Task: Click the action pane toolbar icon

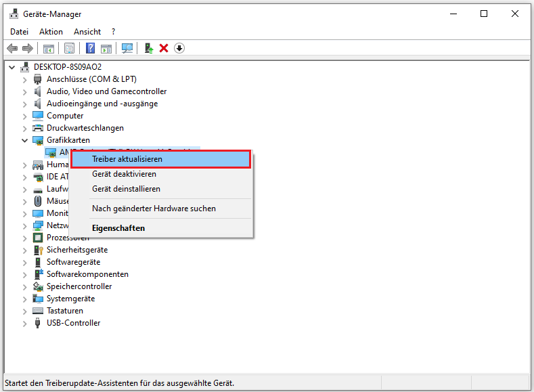Action: coord(106,48)
